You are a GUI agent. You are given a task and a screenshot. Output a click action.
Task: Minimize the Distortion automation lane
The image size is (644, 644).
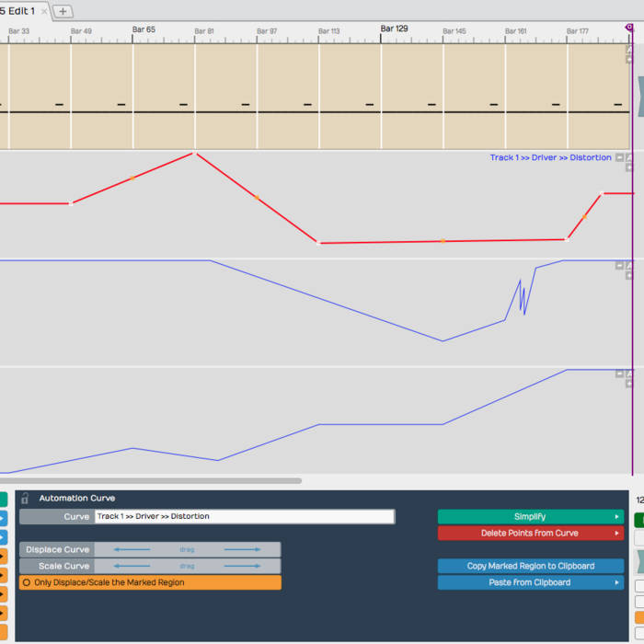coord(619,157)
